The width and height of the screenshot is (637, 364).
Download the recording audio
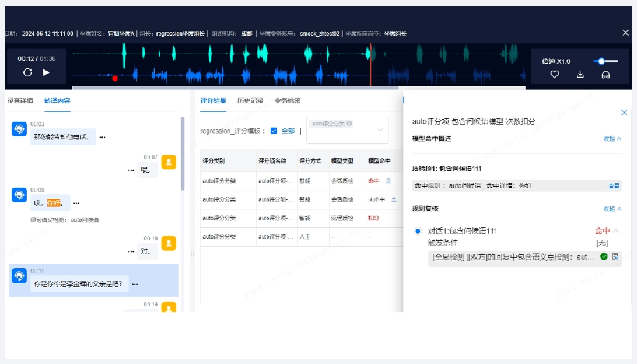580,74
